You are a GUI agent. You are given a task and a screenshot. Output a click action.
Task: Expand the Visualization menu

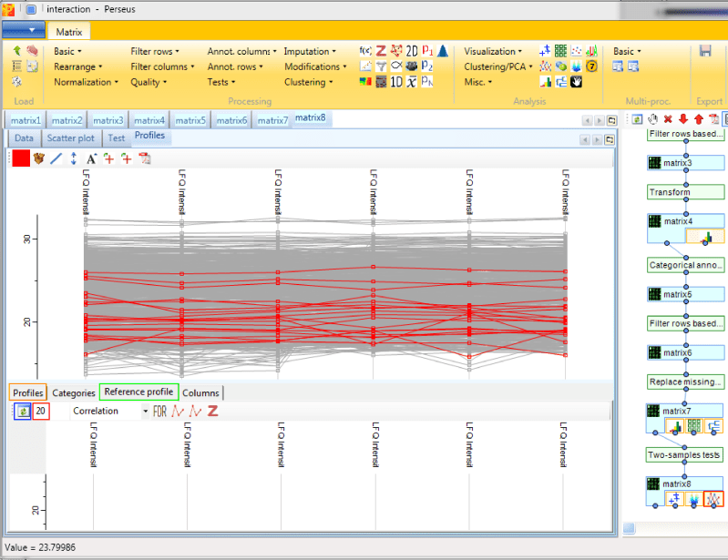tap(493, 52)
